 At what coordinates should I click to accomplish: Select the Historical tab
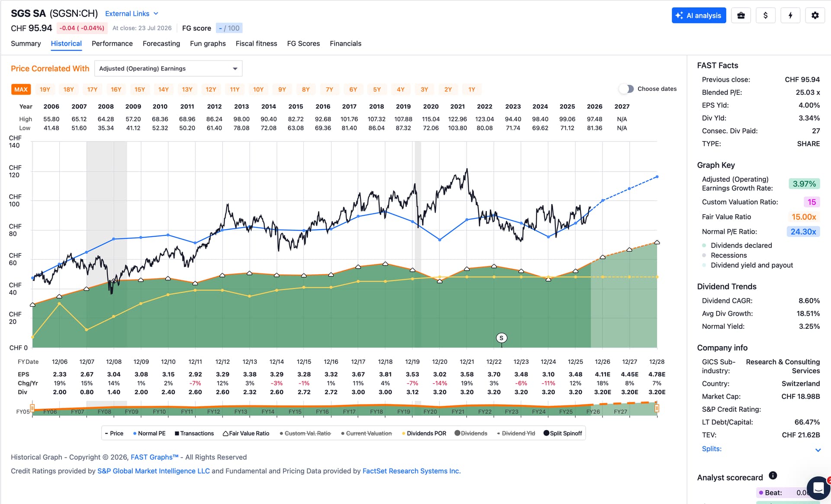(x=66, y=44)
